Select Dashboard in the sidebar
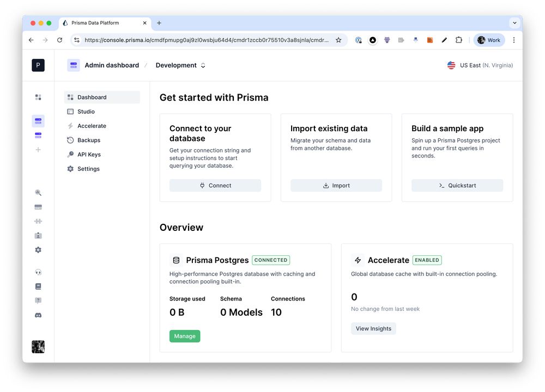 pyautogui.click(x=102, y=97)
